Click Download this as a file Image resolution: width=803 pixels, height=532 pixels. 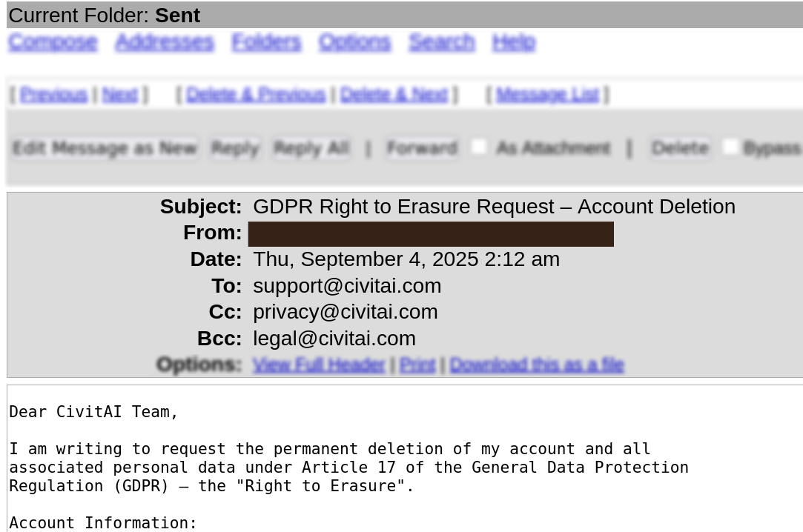tap(536, 365)
